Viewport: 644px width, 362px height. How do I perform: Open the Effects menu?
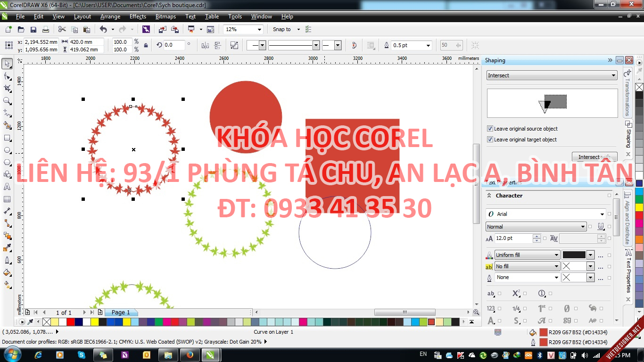(x=138, y=16)
